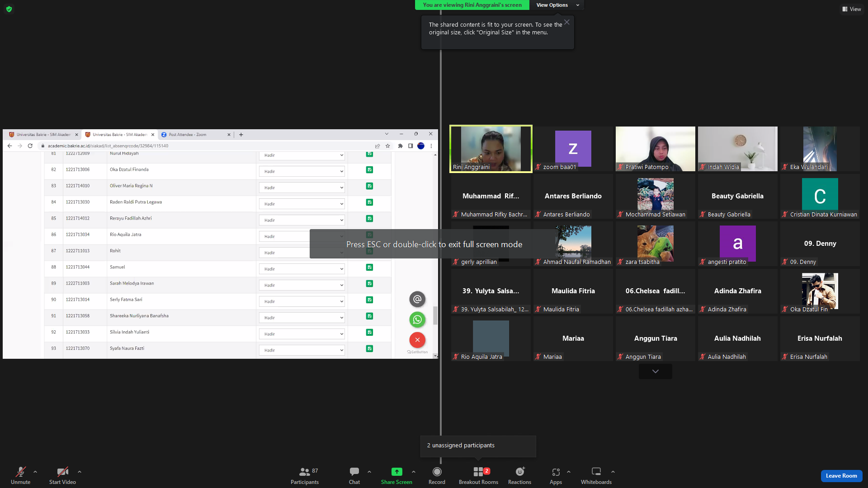Click the green encryption shield icon
This screenshot has height=488, width=868.
tap(9, 9)
